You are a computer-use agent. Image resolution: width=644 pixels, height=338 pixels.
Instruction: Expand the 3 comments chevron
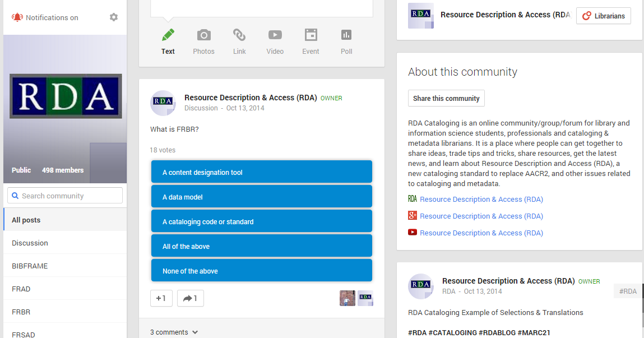coord(195,332)
